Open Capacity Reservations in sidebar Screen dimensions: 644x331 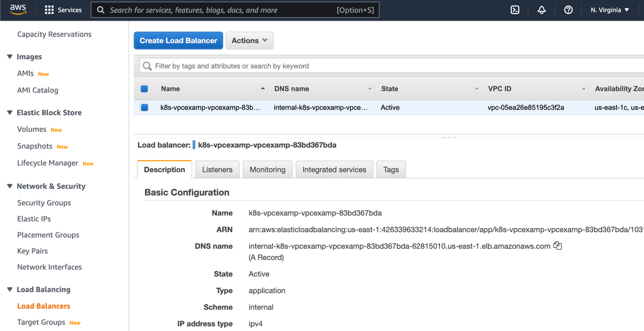(x=54, y=34)
